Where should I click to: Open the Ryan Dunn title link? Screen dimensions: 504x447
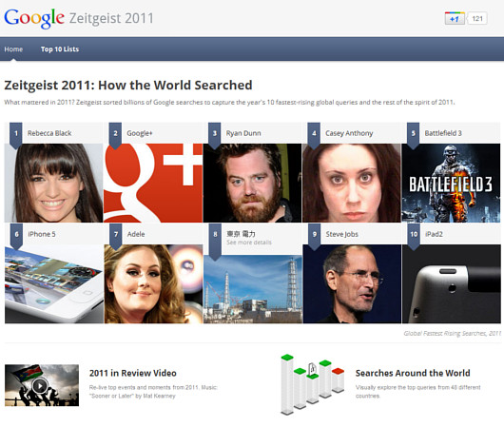pyautogui.click(x=243, y=133)
